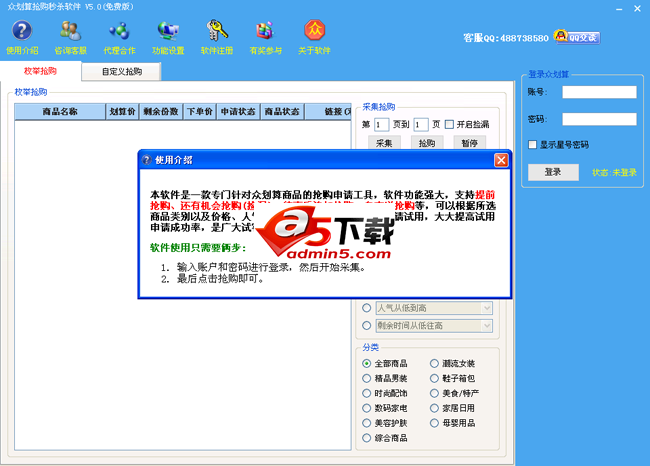
Task: Click the 账号 input field
Action: (x=599, y=92)
